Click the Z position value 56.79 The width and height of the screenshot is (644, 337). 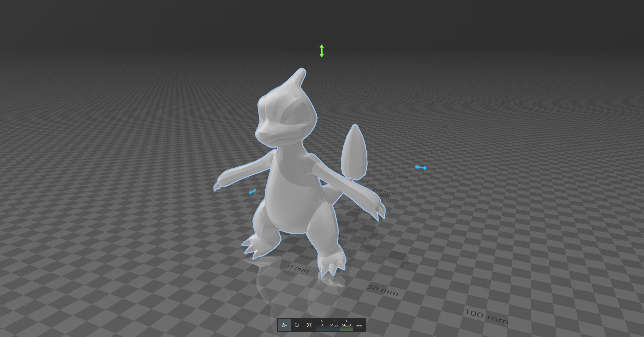point(346,325)
